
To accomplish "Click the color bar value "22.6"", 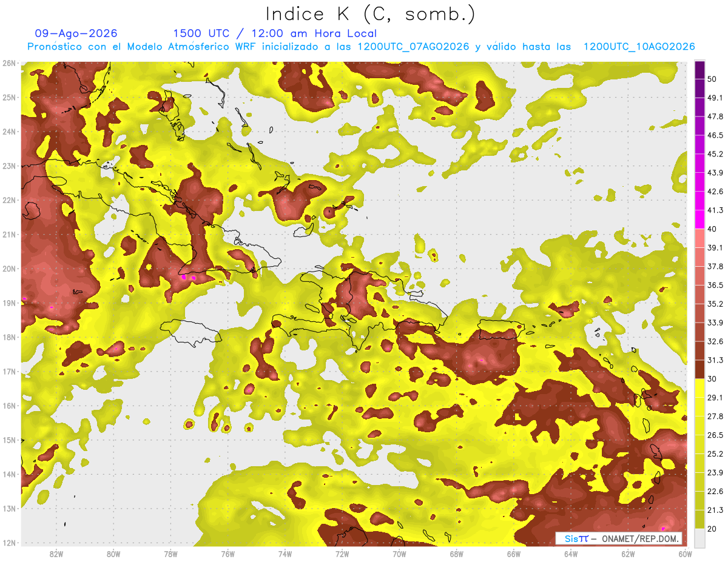I will [715, 491].
